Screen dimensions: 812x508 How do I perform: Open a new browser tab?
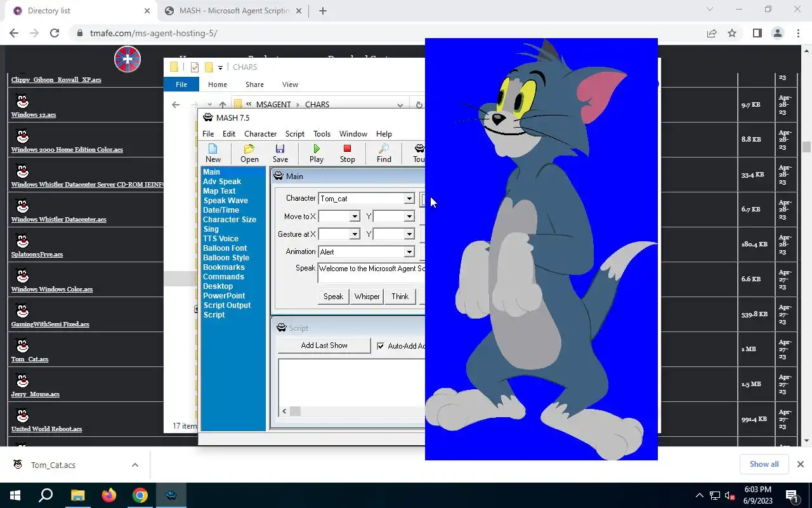click(322, 11)
